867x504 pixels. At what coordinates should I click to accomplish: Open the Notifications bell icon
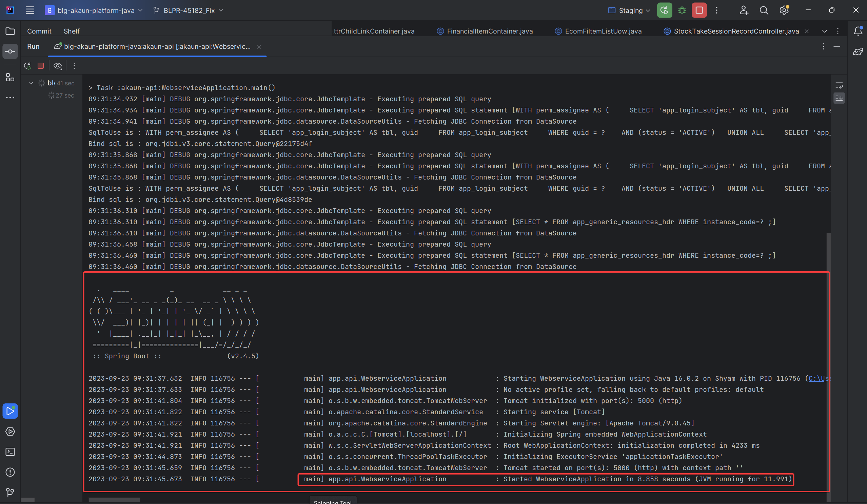click(858, 31)
